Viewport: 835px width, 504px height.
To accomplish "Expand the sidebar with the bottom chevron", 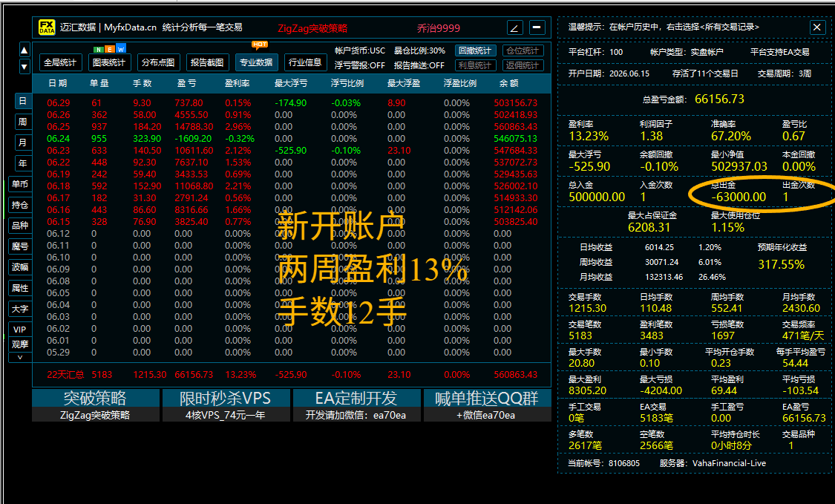I will 20,358.
